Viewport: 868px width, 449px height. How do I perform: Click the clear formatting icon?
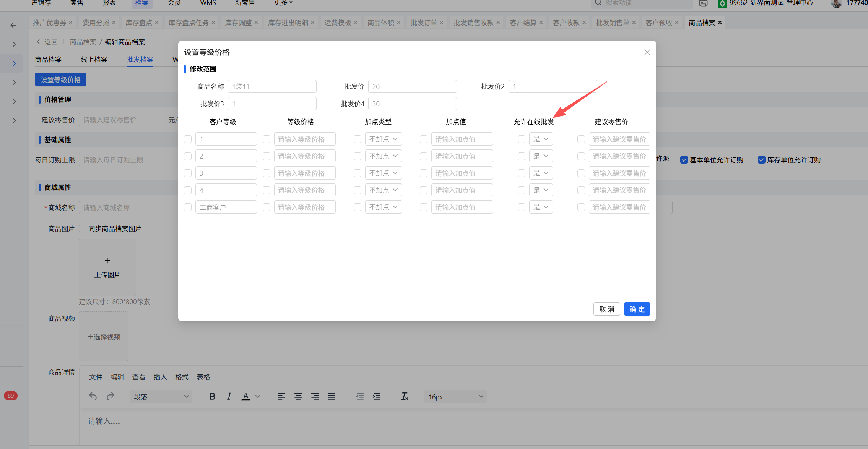click(404, 397)
